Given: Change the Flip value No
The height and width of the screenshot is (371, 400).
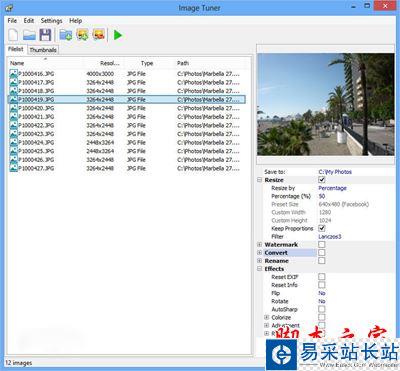Looking at the screenshot, I should coord(322,293).
